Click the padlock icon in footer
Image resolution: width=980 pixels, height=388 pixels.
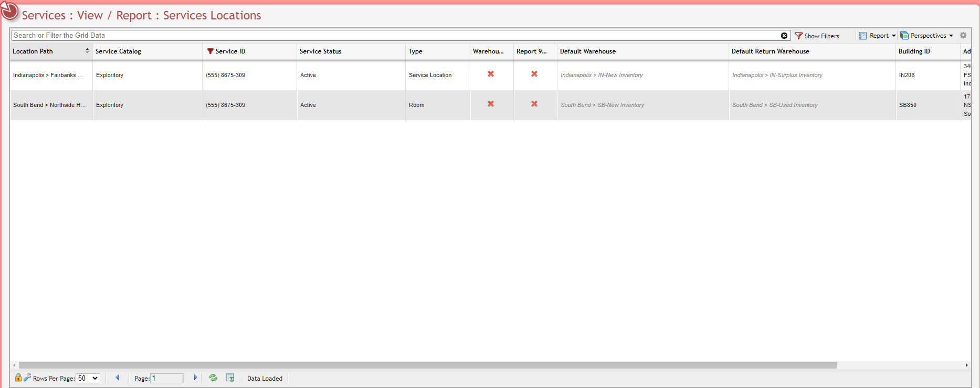click(x=18, y=378)
